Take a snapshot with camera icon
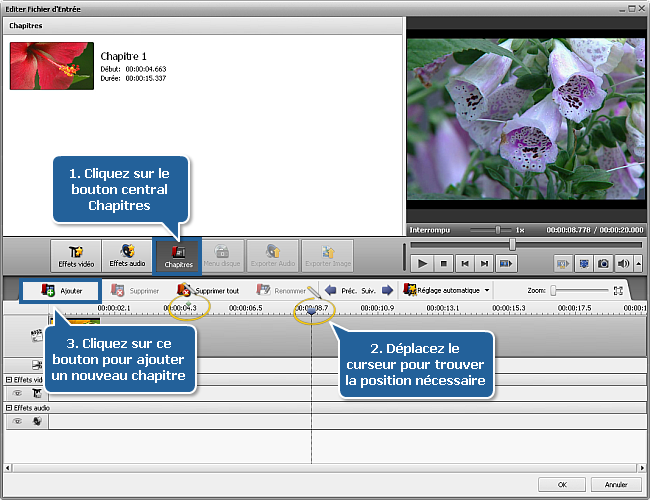The width and height of the screenshot is (650, 500). pyautogui.click(x=604, y=264)
